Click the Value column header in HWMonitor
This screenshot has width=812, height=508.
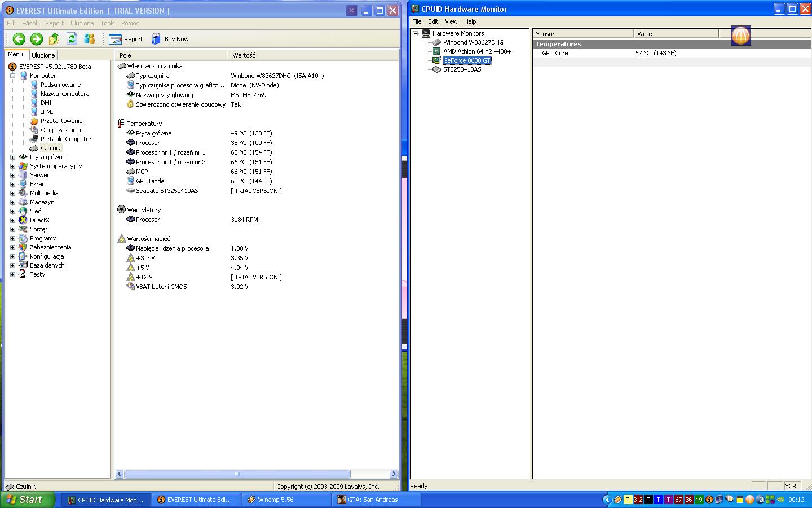pyautogui.click(x=676, y=34)
